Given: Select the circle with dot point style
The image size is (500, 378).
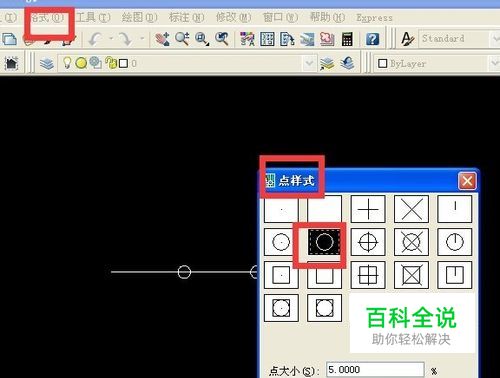Looking at the screenshot, I should coord(281,242).
